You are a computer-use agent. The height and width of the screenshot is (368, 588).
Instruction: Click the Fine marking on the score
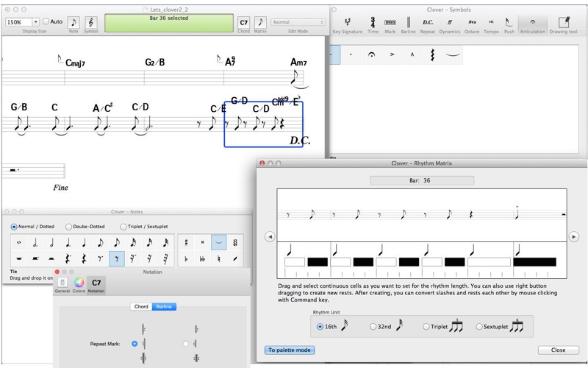[x=60, y=188]
